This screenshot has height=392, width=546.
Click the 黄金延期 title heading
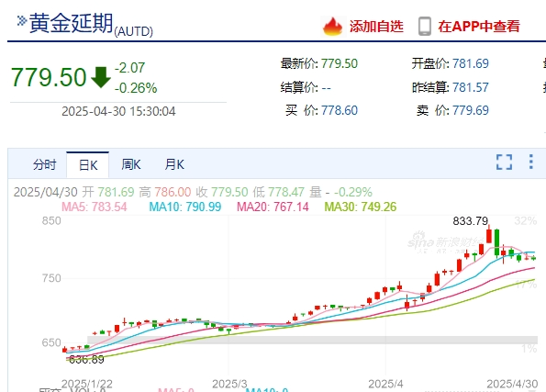click(72, 23)
